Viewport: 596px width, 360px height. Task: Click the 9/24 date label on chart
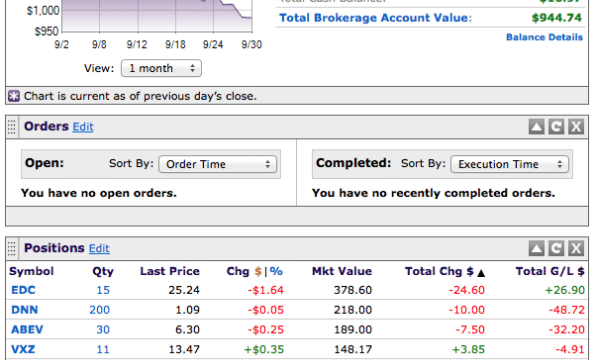click(x=213, y=44)
